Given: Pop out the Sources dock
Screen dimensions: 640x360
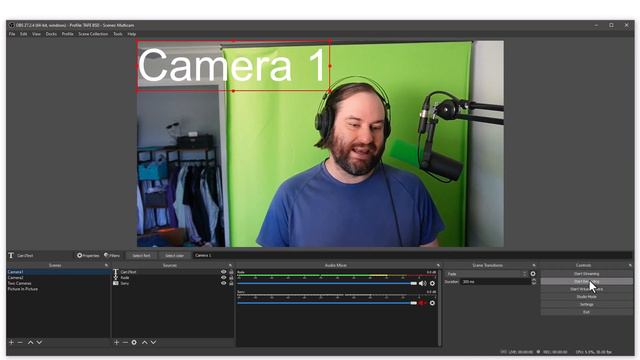Looking at the screenshot, I should (230, 265).
